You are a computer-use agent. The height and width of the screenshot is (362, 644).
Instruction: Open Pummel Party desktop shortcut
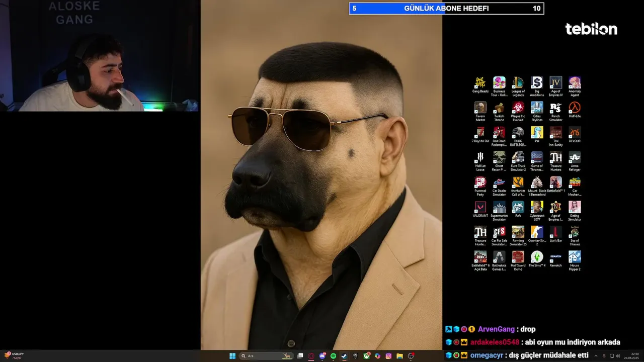[x=480, y=186]
